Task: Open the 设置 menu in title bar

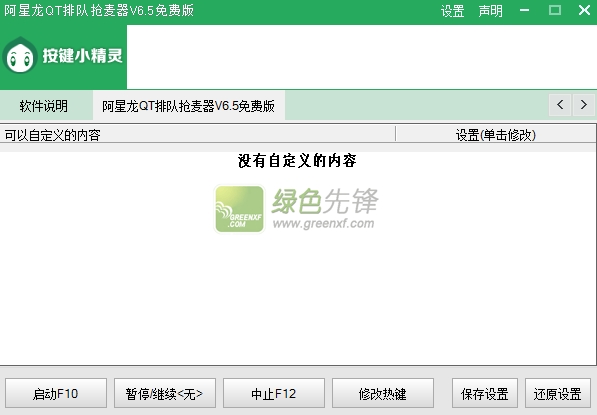Action: [452, 11]
